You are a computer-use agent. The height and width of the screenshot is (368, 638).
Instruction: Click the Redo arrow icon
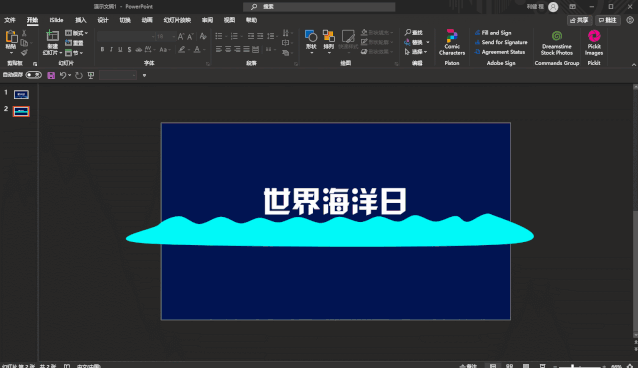click(x=79, y=75)
